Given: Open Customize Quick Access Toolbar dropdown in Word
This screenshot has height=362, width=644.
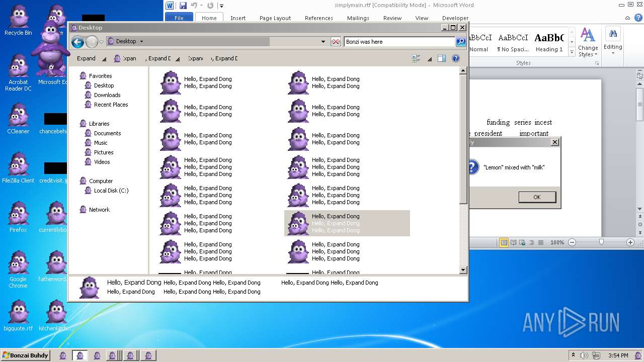Looking at the screenshot, I should pos(221,6).
